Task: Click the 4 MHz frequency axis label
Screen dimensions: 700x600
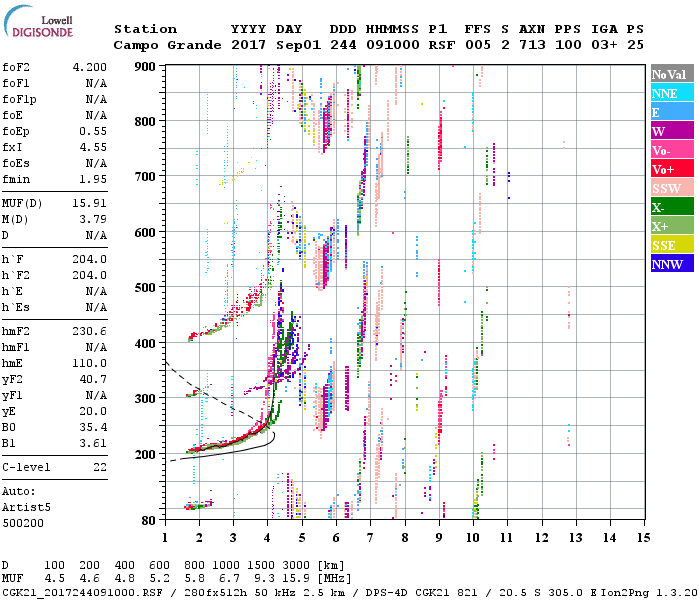Action: pos(267,538)
